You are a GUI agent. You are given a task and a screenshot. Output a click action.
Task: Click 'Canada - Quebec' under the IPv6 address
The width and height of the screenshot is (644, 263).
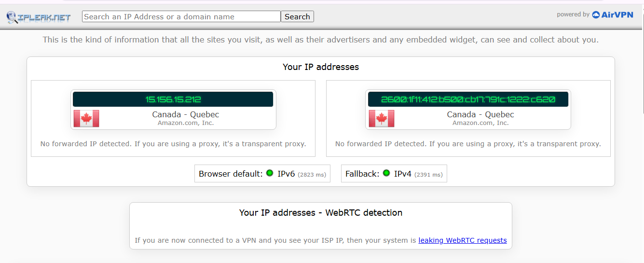click(480, 114)
